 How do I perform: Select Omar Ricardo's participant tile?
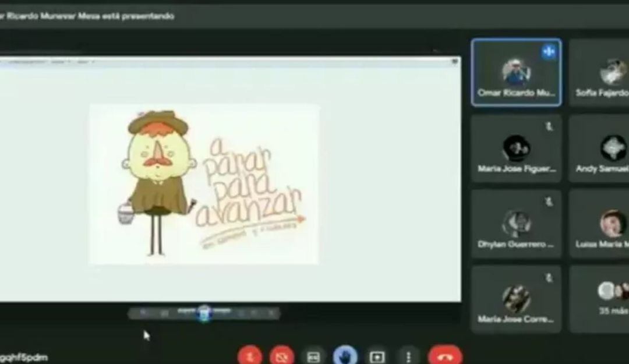tap(516, 73)
